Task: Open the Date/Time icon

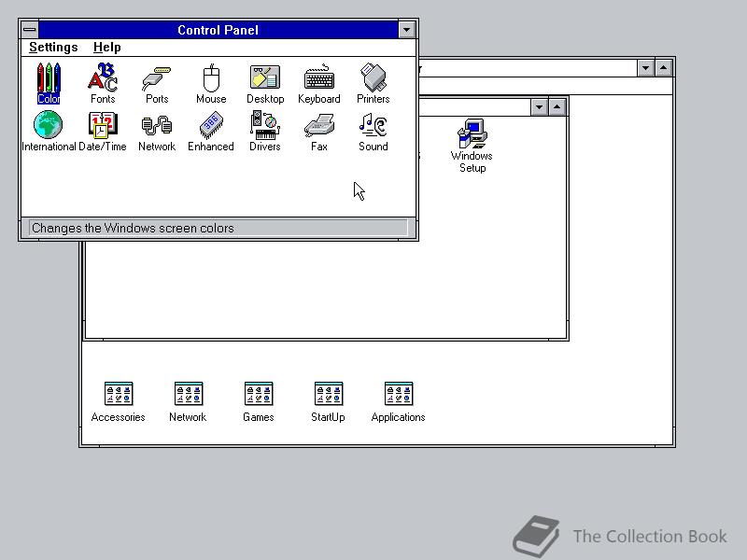Action: pos(103,131)
